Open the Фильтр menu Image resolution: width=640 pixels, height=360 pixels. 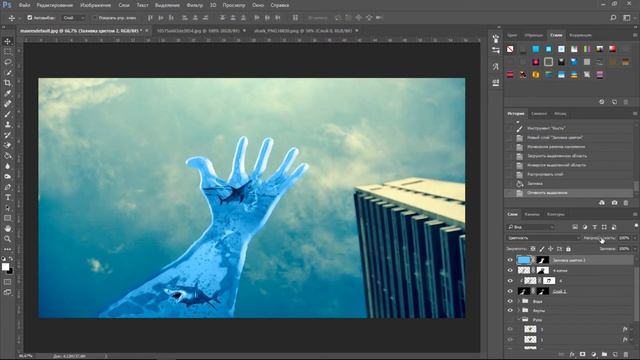click(195, 5)
